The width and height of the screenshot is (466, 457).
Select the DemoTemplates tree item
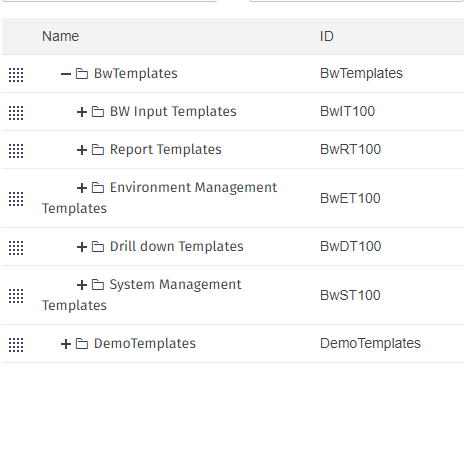coord(145,344)
